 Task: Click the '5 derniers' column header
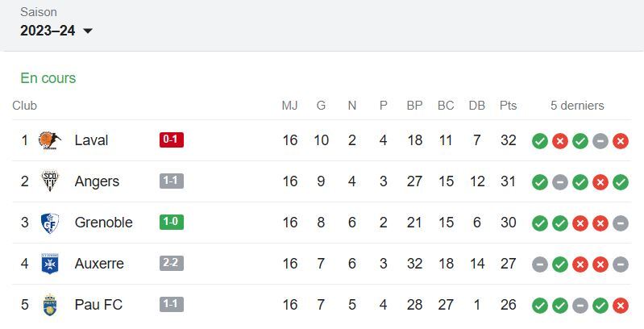point(577,106)
